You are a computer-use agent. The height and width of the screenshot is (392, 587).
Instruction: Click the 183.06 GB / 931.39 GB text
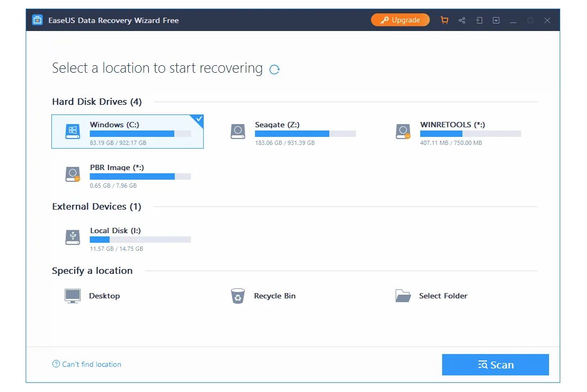(285, 143)
